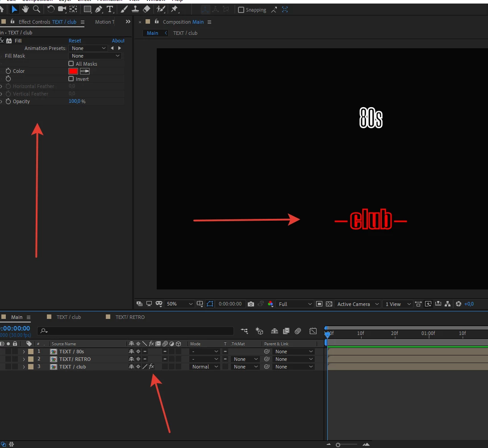Enable Motion Blur timeline switch

(298, 331)
